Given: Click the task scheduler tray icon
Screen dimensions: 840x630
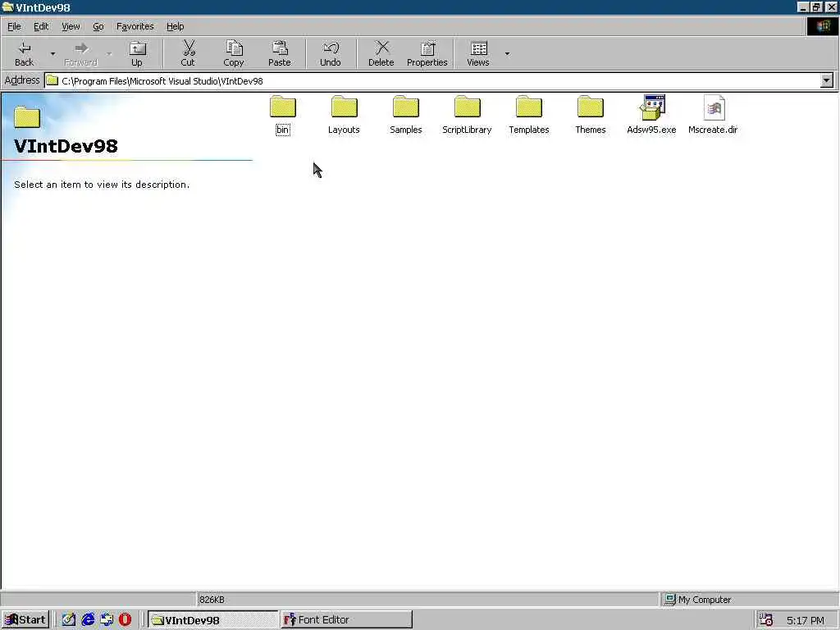Looking at the screenshot, I should [x=766, y=620].
